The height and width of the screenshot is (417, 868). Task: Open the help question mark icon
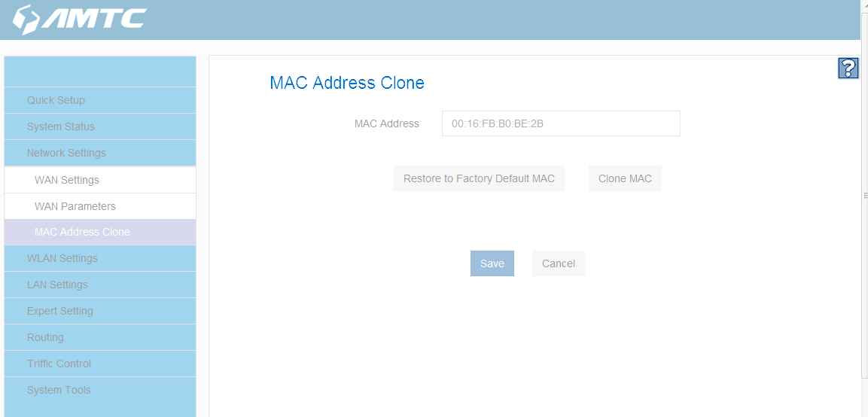(x=848, y=68)
